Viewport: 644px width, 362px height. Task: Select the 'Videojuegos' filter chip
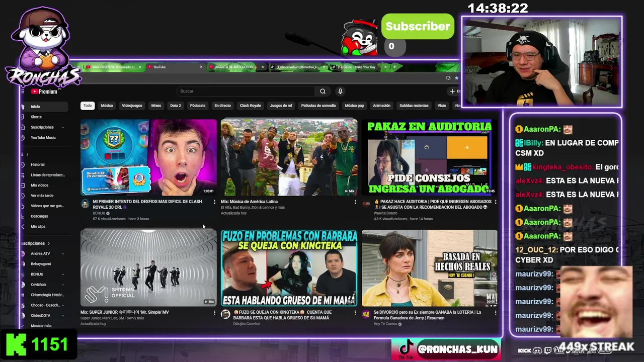pos(132,106)
